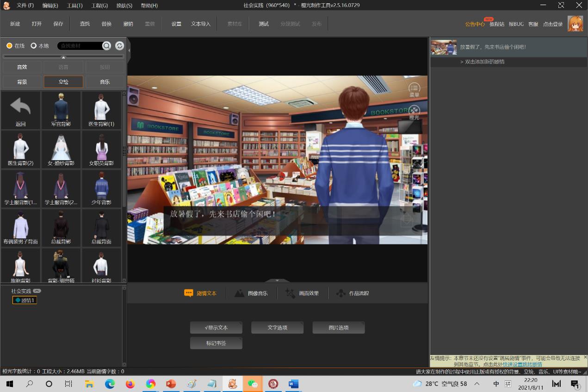Select the 本地 radio button
Image resolution: width=588 pixels, height=392 pixels.
click(33, 46)
